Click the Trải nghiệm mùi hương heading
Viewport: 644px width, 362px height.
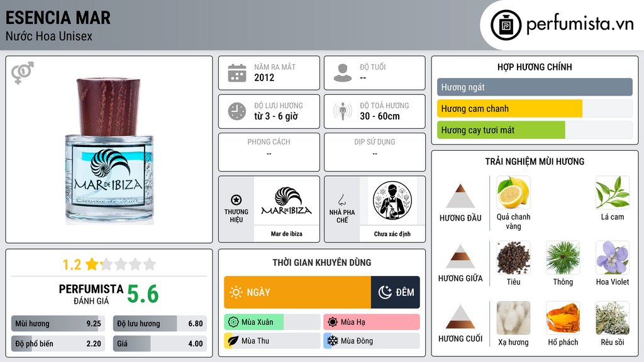[x=535, y=162]
